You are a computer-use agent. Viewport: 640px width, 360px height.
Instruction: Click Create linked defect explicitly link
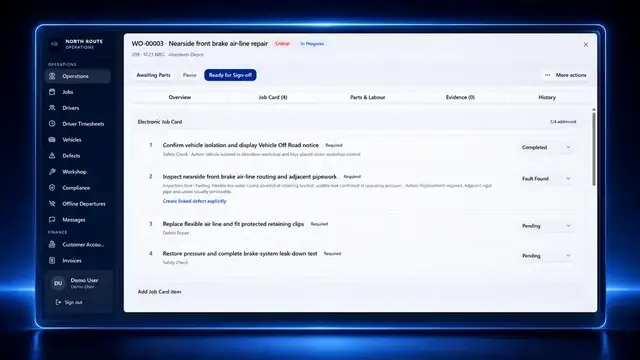click(194, 201)
